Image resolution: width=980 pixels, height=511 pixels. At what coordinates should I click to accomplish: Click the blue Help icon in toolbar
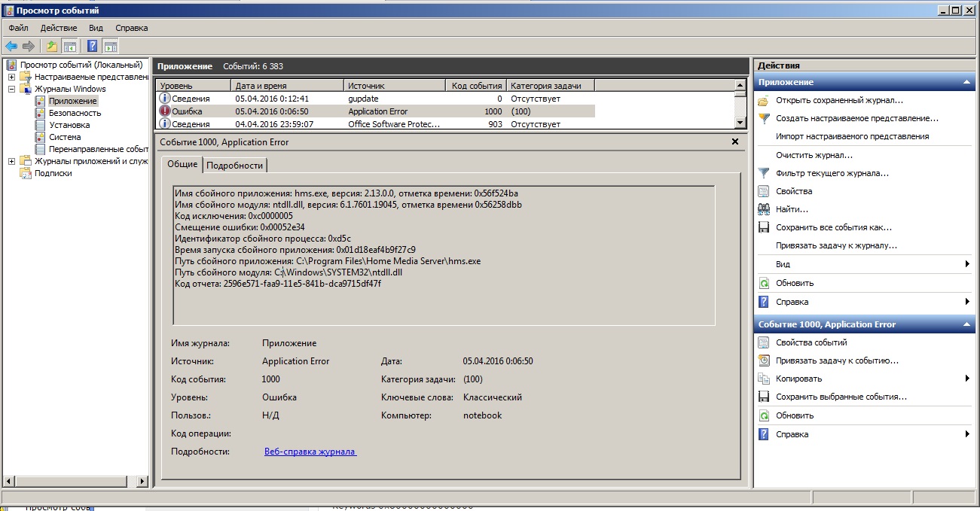pos(93,46)
